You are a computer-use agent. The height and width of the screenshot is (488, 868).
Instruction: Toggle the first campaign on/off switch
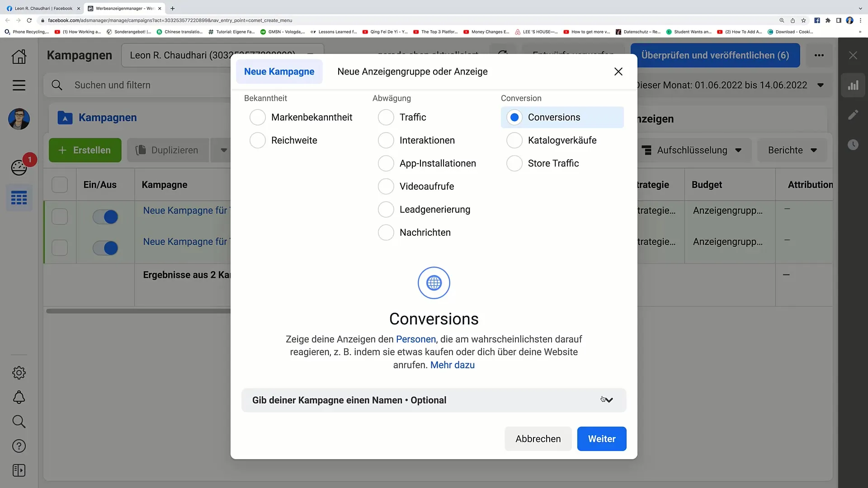click(x=105, y=217)
